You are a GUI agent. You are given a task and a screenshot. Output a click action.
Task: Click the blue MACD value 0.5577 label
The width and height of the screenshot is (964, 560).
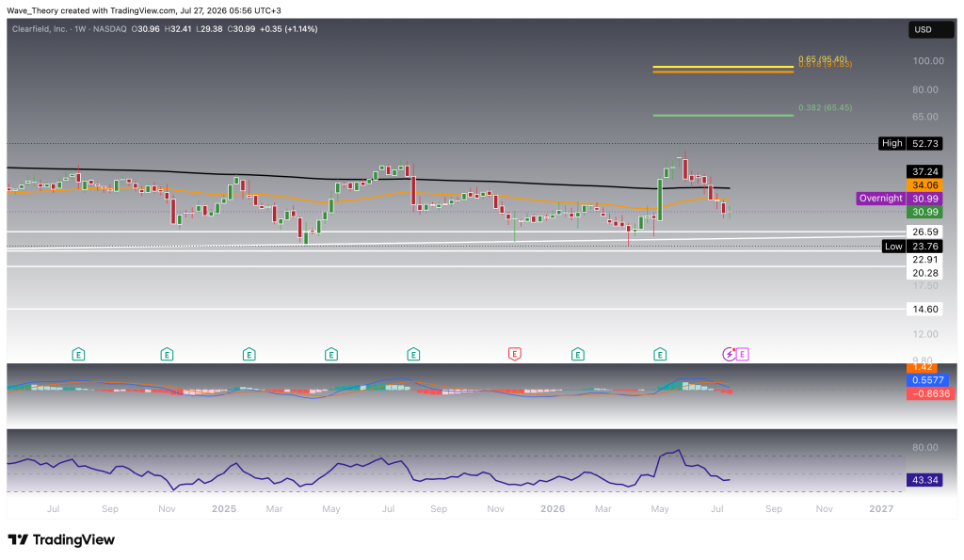[x=927, y=380]
